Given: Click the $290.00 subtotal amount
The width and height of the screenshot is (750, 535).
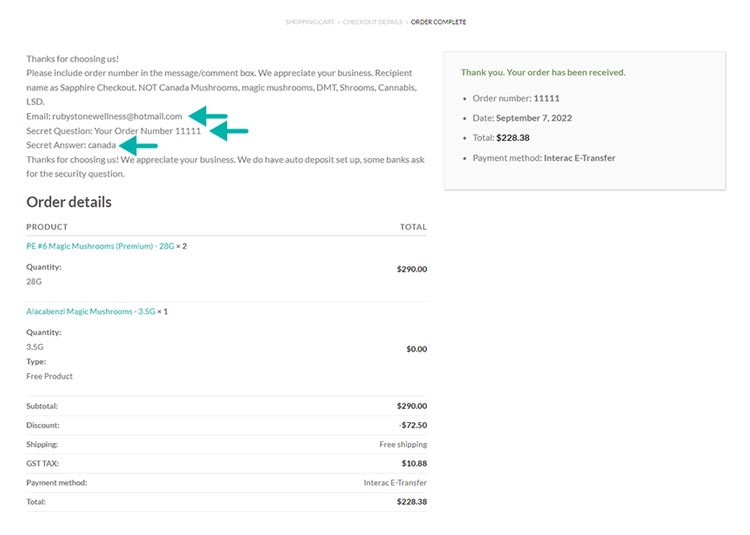Looking at the screenshot, I should tap(411, 406).
